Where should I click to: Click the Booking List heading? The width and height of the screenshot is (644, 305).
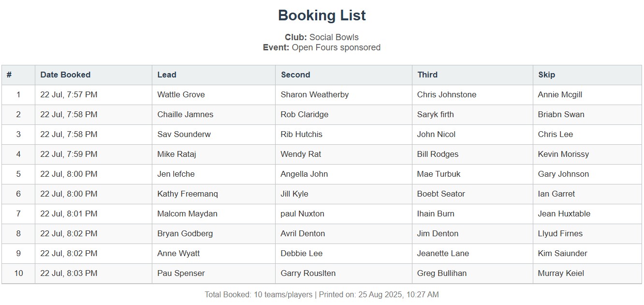pos(322,15)
